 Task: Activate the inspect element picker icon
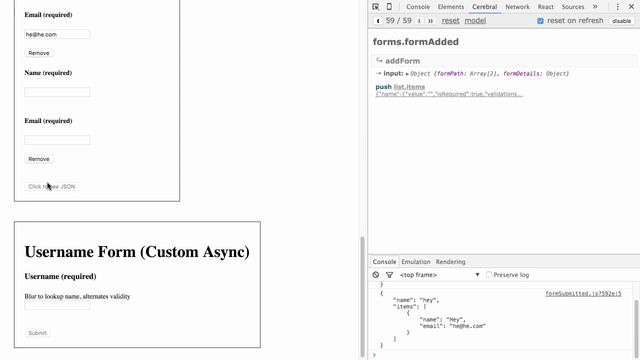tap(376, 7)
